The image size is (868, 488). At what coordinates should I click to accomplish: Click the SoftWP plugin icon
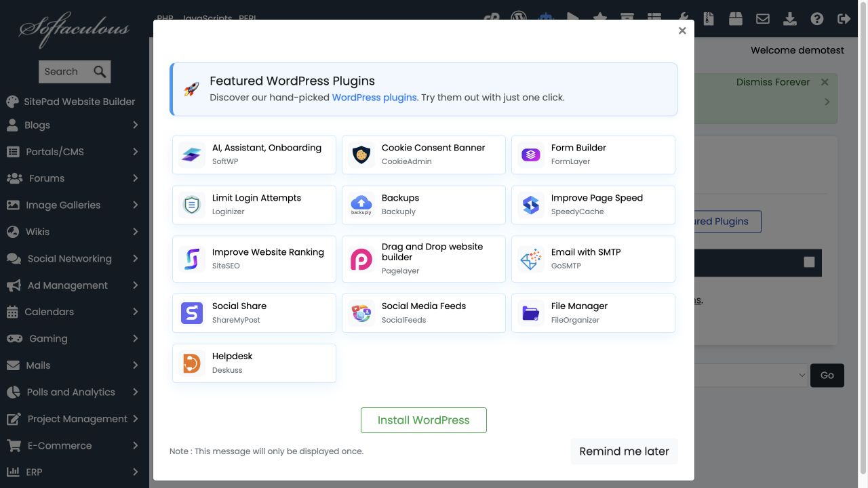click(x=192, y=155)
